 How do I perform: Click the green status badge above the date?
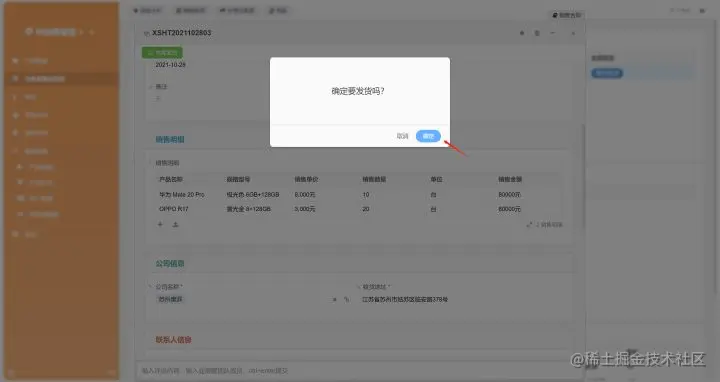[x=162, y=53]
